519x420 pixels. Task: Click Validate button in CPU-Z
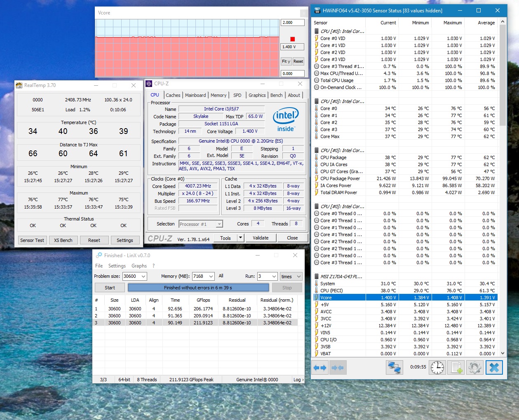261,238
